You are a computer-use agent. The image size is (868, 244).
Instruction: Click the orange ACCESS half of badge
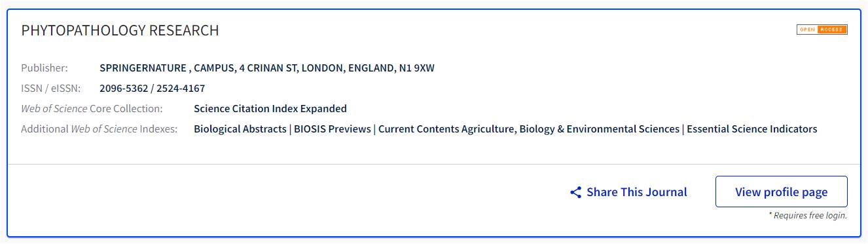(833, 30)
